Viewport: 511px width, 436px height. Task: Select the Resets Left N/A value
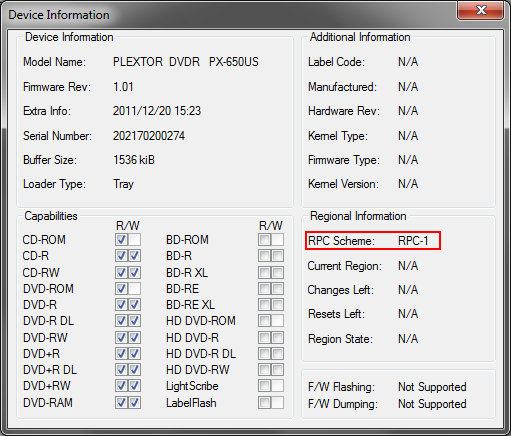tap(408, 314)
